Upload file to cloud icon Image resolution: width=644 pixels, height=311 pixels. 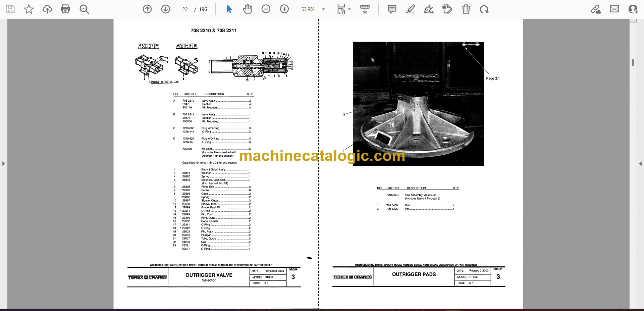click(47, 9)
